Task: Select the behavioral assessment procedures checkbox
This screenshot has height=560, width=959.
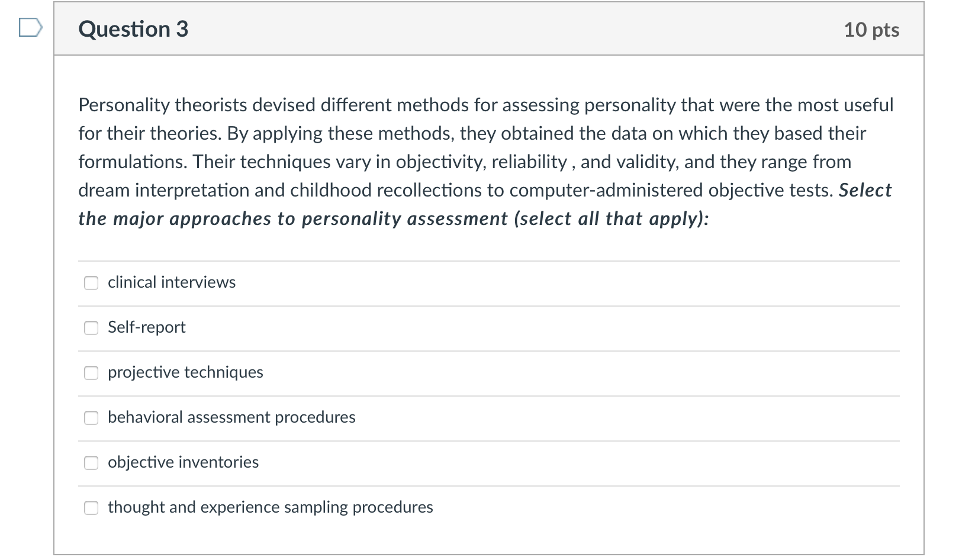Action: pos(91,418)
